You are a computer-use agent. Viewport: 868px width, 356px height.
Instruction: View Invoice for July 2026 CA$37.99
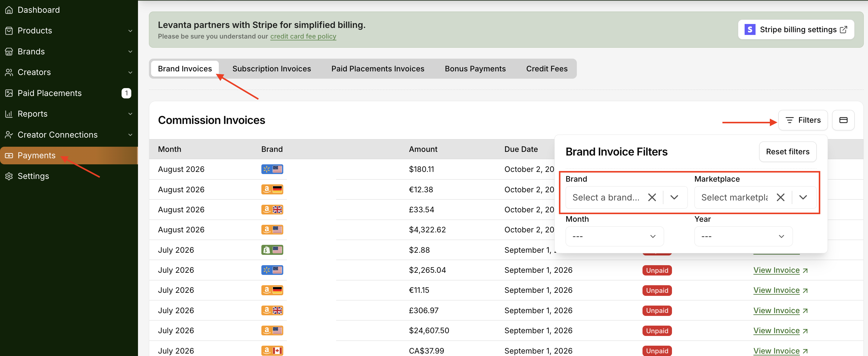781,351
